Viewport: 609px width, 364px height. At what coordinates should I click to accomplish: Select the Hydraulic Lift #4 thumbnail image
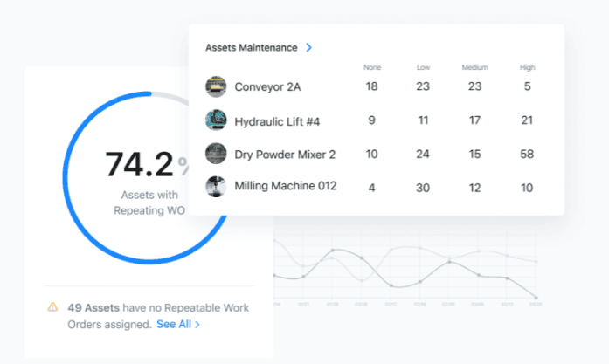[216, 120]
